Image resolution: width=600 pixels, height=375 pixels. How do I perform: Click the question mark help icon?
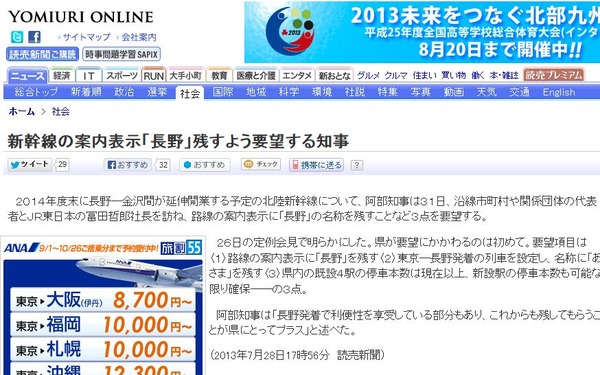point(357,165)
